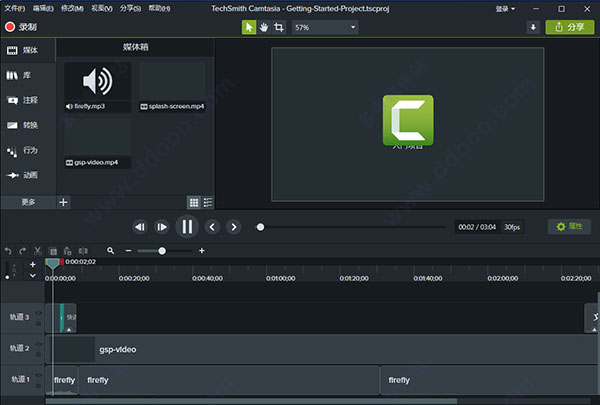Choose the Crop tool

(x=279, y=27)
